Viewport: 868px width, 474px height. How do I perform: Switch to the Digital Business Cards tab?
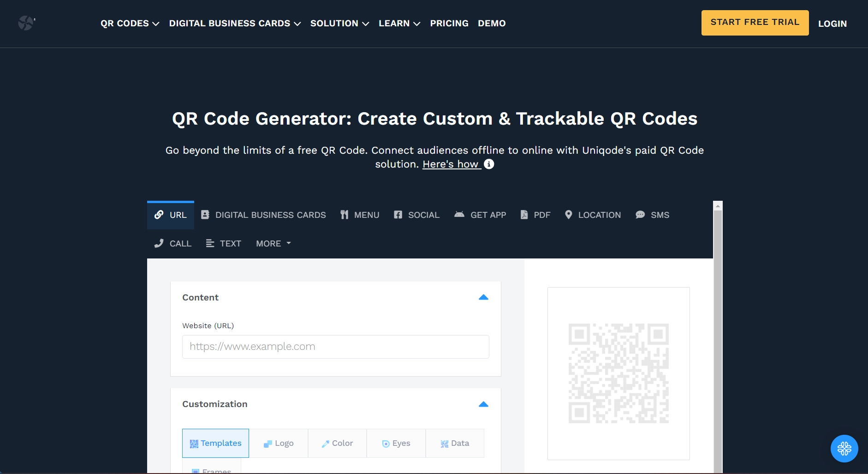click(x=263, y=215)
